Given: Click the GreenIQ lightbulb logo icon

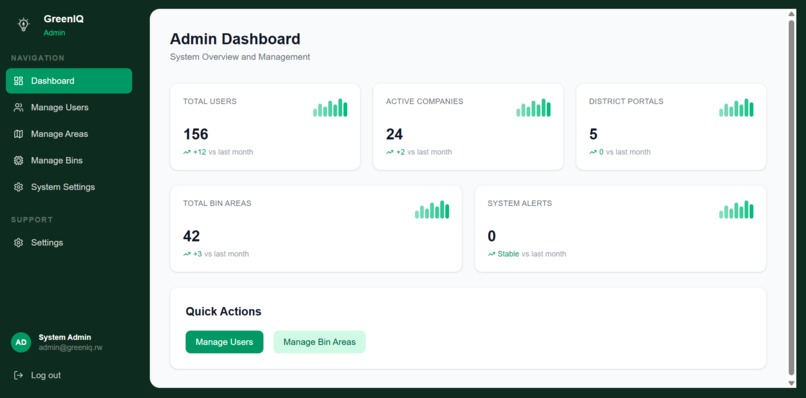Looking at the screenshot, I should pyautogui.click(x=23, y=25).
